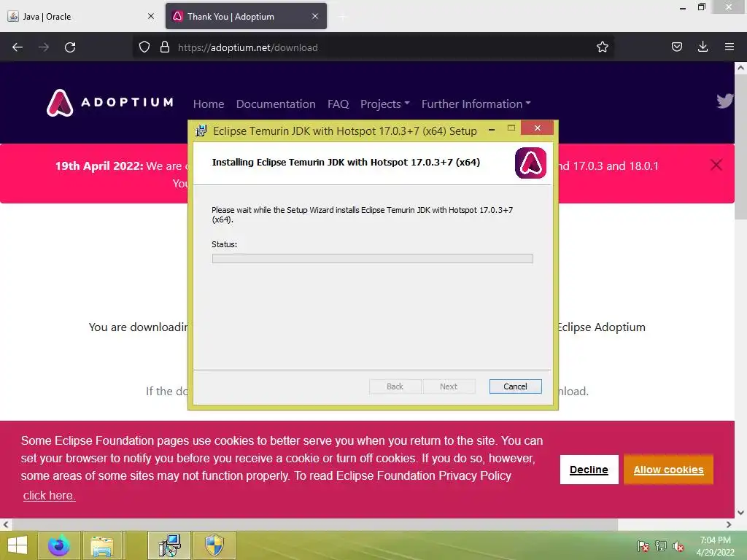
Task: Click the Adoptium logo in the site header
Action: [110, 103]
